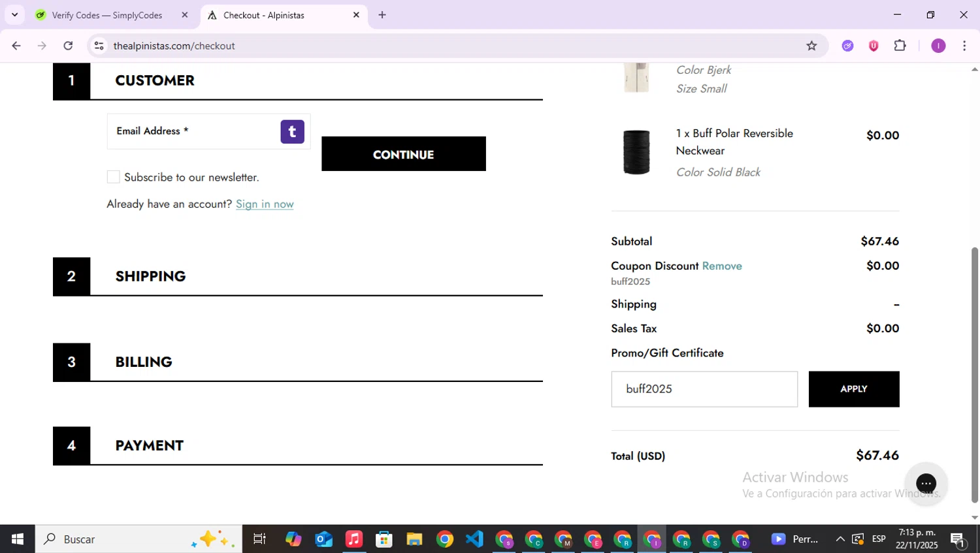Click the purple autofill icon in email field
Screen dimensions: 980x553
292,132
